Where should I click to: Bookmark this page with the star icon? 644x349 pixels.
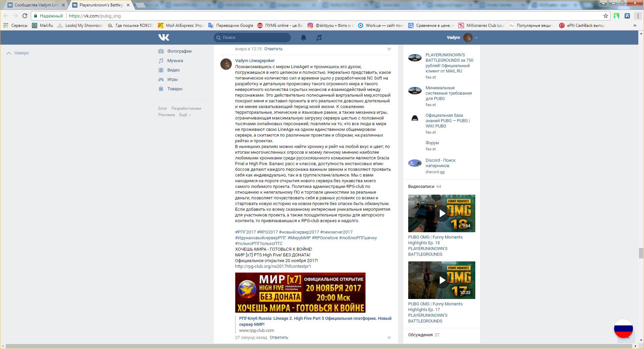(x=606, y=16)
